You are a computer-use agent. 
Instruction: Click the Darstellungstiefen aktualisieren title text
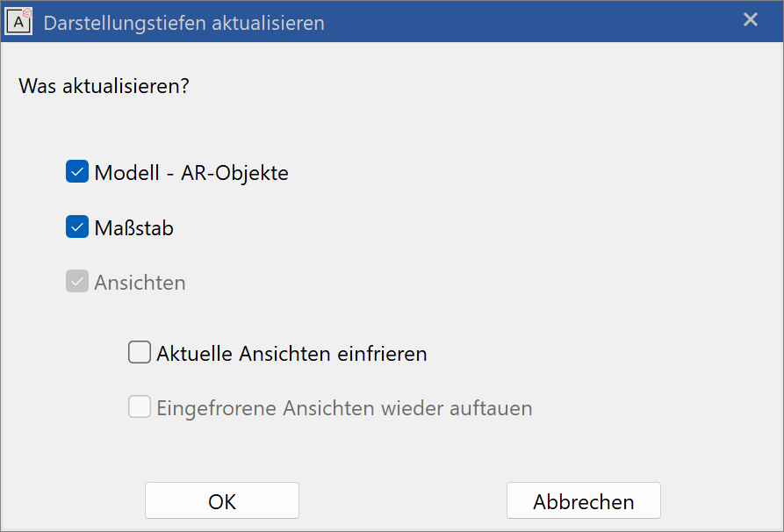[184, 23]
